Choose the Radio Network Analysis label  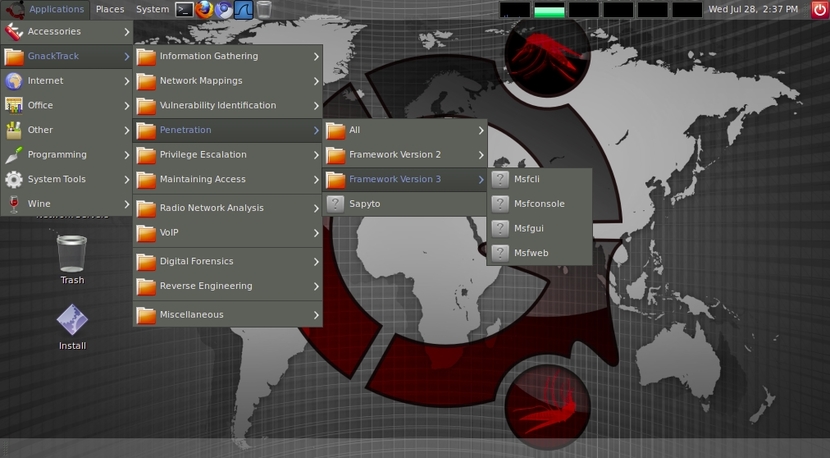click(x=212, y=208)
